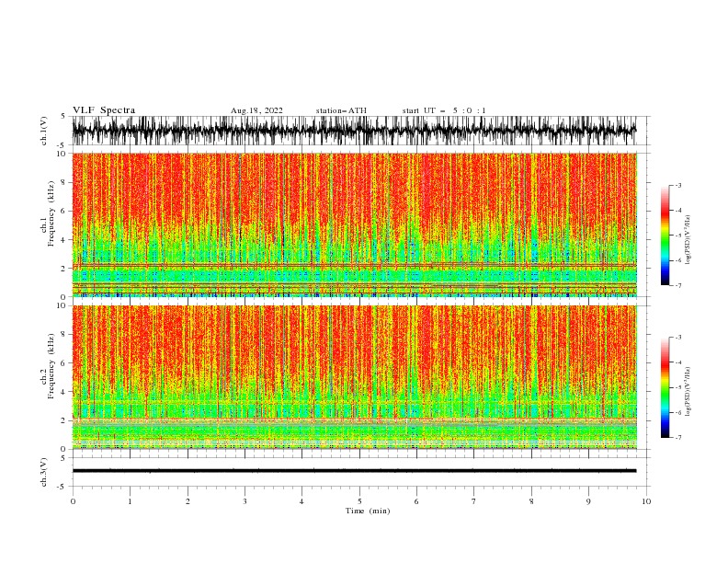The width and height of the screenshot is (728, 563).
Task: Click the ch.1 frequency tick label "8"
Action: tap(63, 182)
